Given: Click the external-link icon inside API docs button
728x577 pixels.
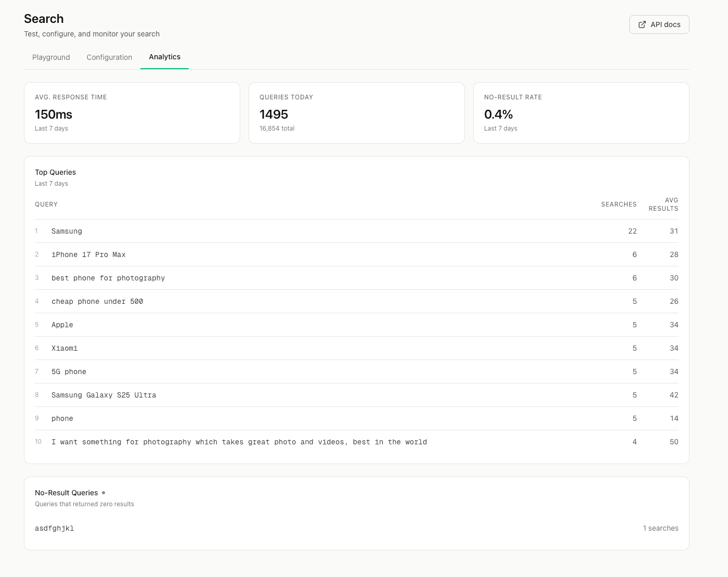Looking at the screenshot, I should pyautogui.click(x=642, y=24).
